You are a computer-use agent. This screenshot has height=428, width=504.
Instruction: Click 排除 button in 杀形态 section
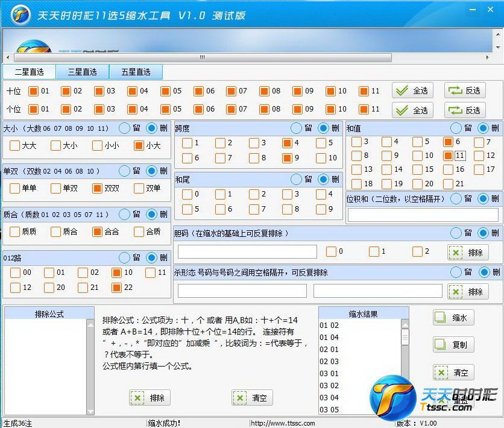click(x=468, y=292)
